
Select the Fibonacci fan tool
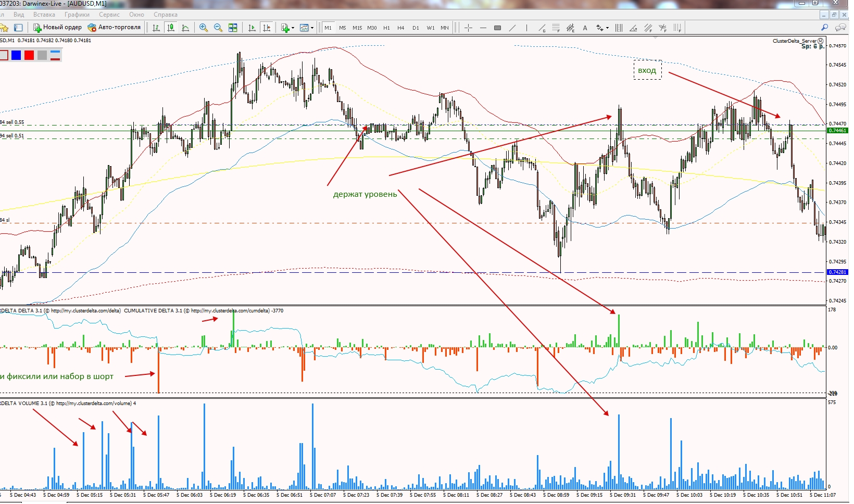[663, 28]
